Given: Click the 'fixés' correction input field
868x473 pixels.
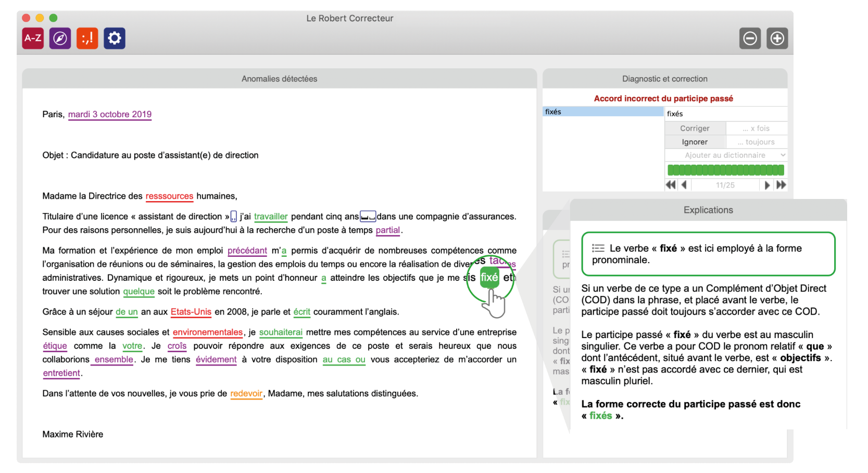Looking at the screenshot, I should [726, 114].
